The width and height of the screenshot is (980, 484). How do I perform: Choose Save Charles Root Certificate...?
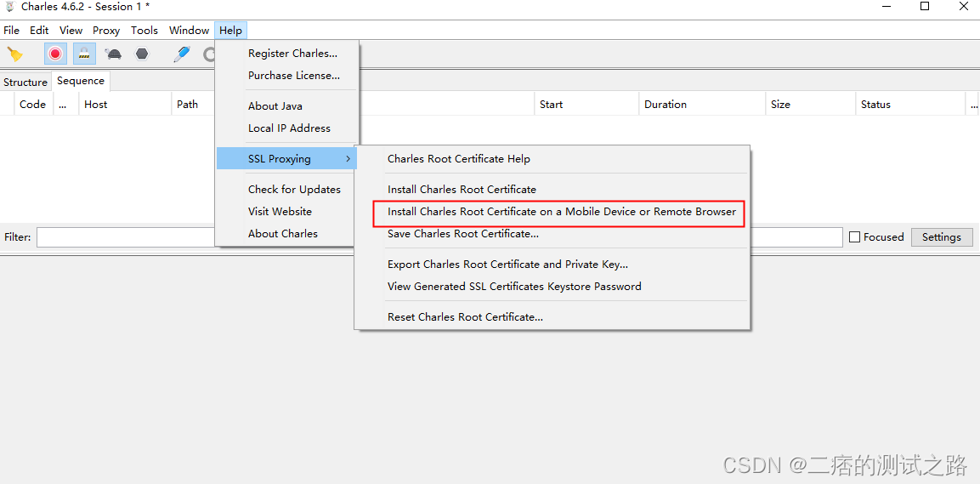[552, 234]
